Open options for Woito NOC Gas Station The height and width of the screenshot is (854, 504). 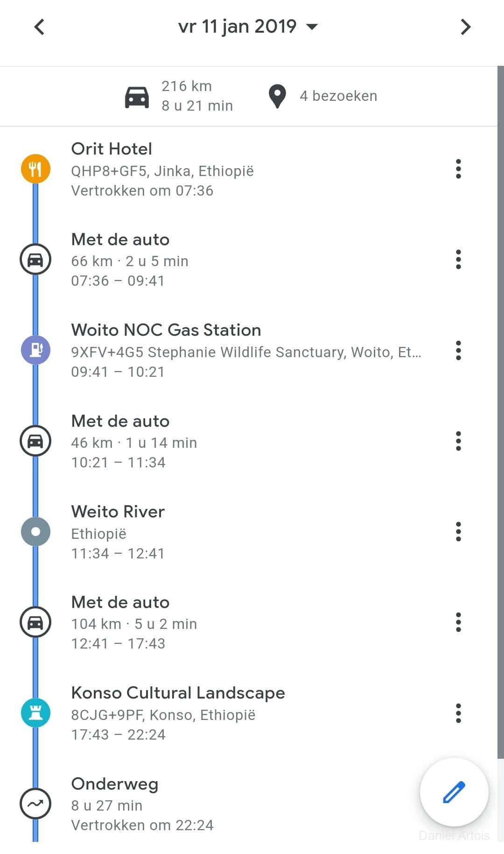[458, 350]
